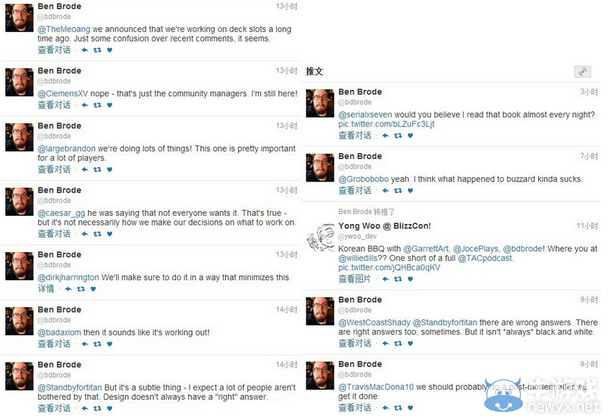Image resolution: width=608 pixels, height=420 pixels.
Task: Like the @serialxseven book tweet
Action: 410,135
